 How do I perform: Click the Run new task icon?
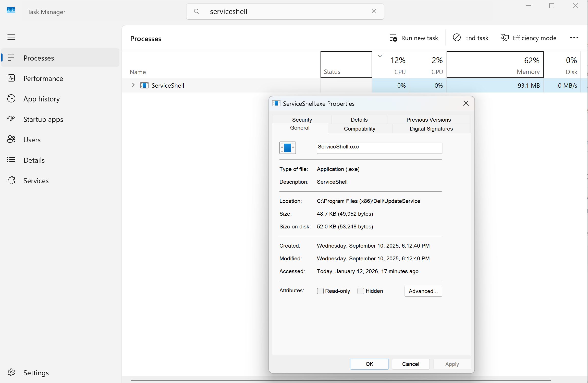[x=393, y=38]
